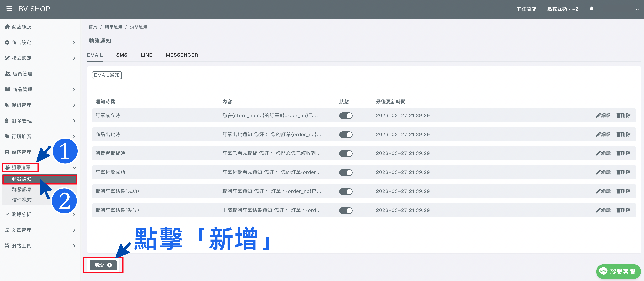Viewport: 644px width, 281px height.
Task: Expand the 數據分析 chevron
Action: pos(74,215)
